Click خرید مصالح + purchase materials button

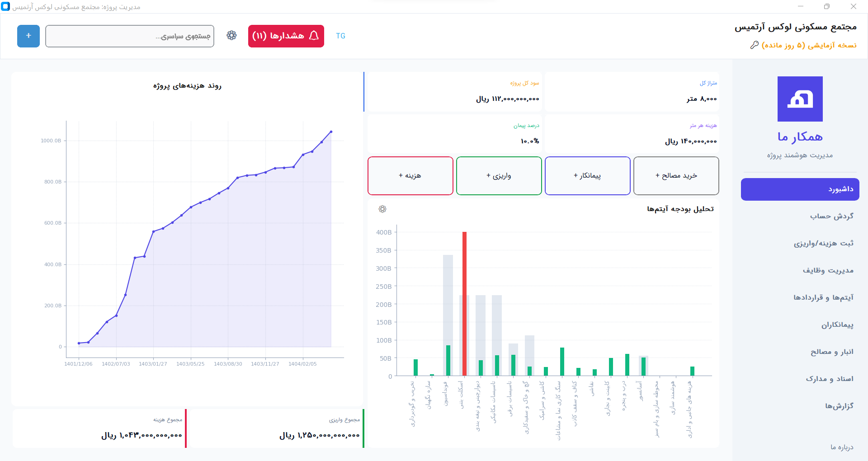click(x=676, y=176)
